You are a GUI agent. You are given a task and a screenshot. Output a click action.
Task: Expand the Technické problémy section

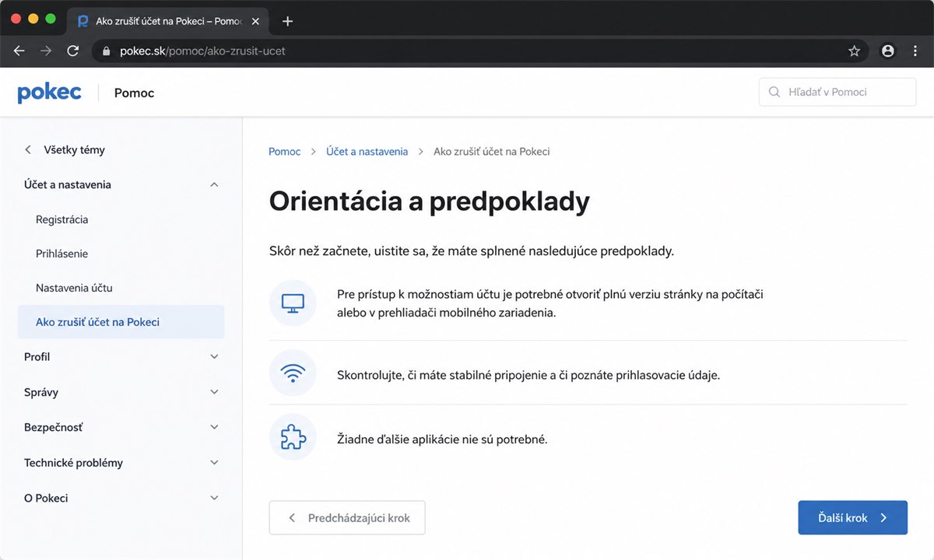point(215,462)
